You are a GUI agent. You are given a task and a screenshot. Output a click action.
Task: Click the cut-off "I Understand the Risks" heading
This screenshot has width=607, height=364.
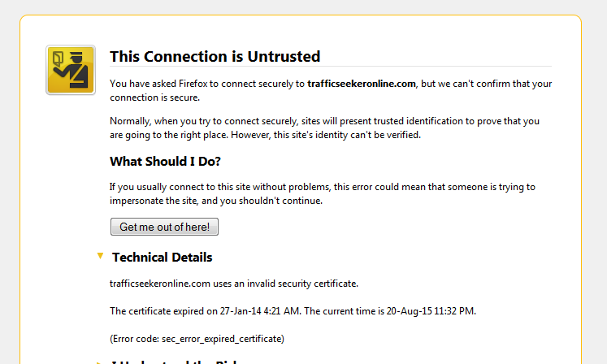[x=174, y=362]
